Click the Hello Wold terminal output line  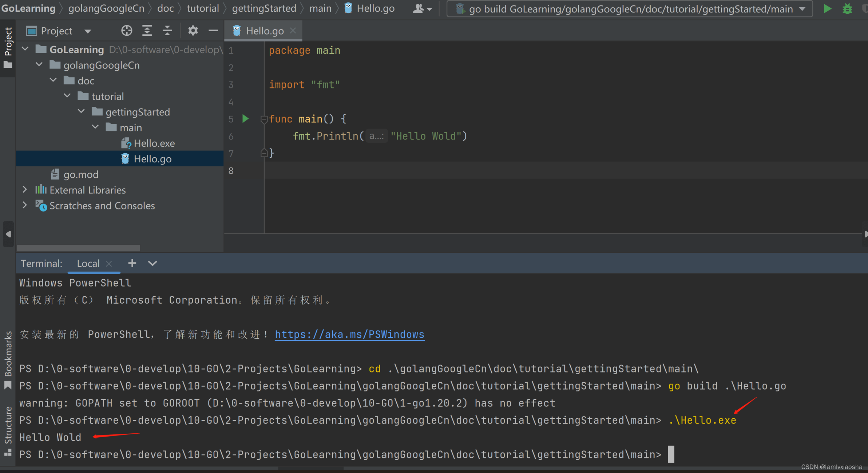pyautogui.click(x=50, y=437)
